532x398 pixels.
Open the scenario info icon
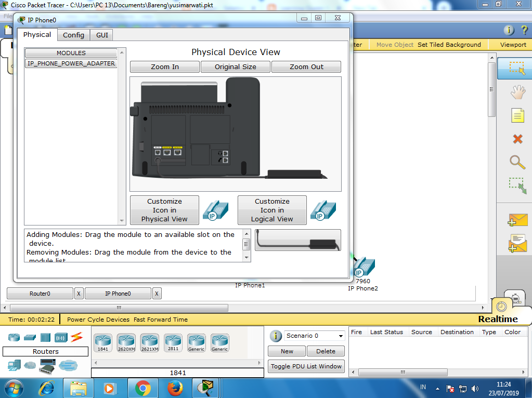click(x=276, y=336)
